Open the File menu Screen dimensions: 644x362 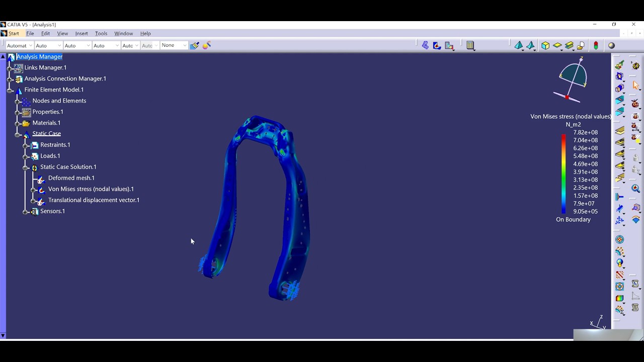pos(30,34)
